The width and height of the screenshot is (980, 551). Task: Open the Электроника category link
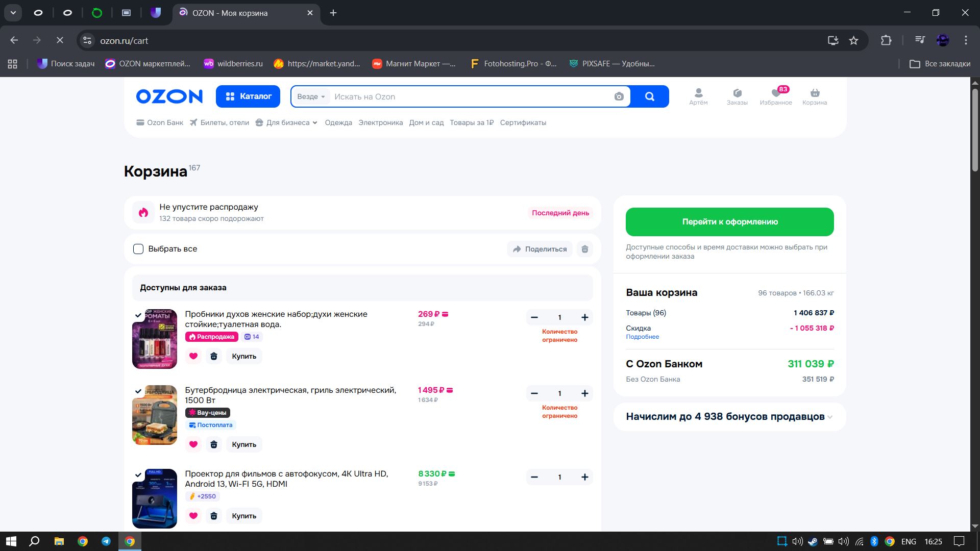[380, 122]
